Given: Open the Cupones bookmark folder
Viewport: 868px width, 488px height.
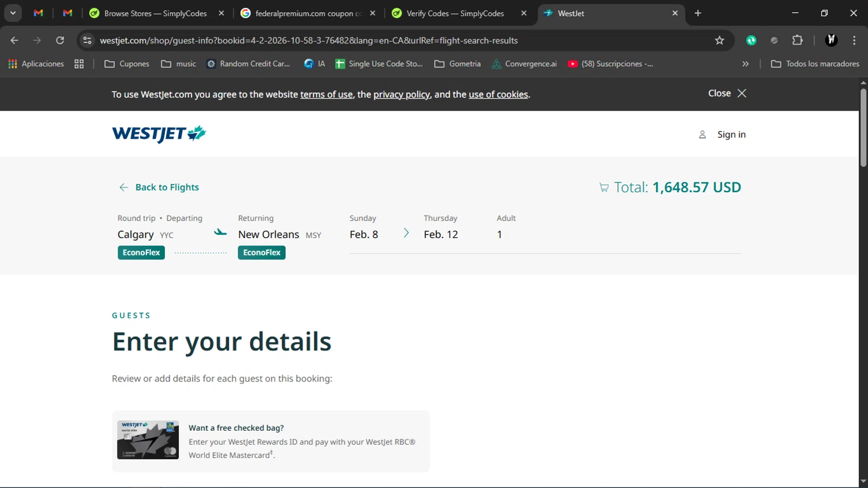Looking at the screenshot, I should [x=127, y=64].
